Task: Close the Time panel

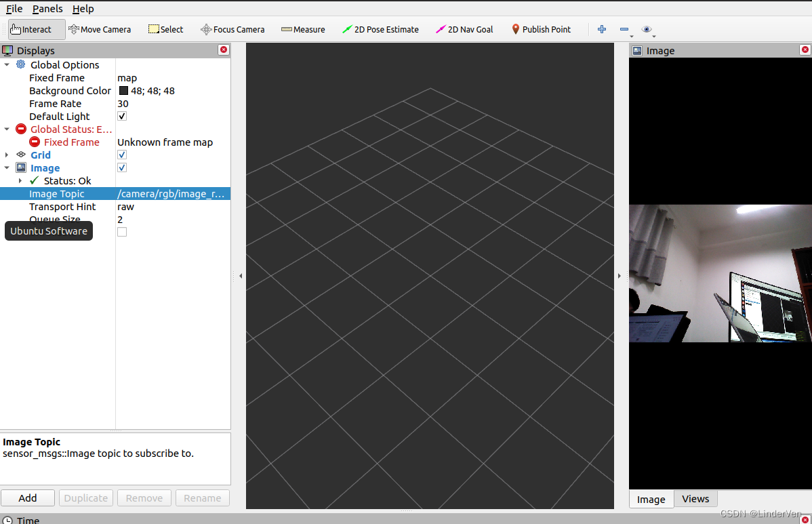Action: pyautogui.click(x=805, y=519)
